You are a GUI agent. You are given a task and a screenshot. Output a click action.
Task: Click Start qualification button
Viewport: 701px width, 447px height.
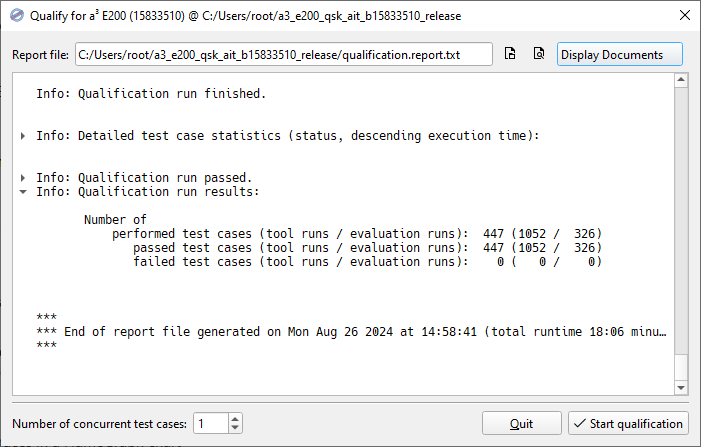628,423
